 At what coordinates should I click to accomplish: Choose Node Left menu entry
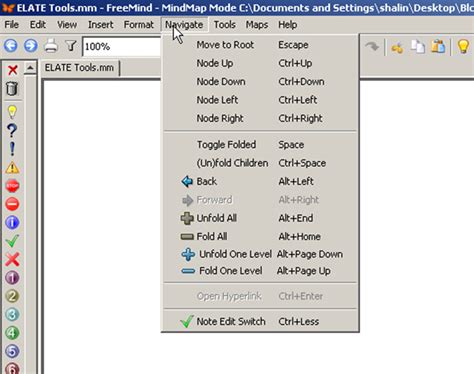pyautogui.click(x=260, y=100)
